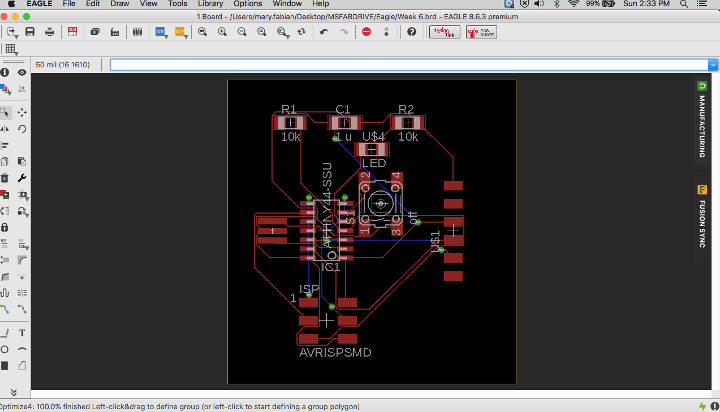Select the Miter tool
This screenshot has height=412, width=720.
click(x=22, y=260)
